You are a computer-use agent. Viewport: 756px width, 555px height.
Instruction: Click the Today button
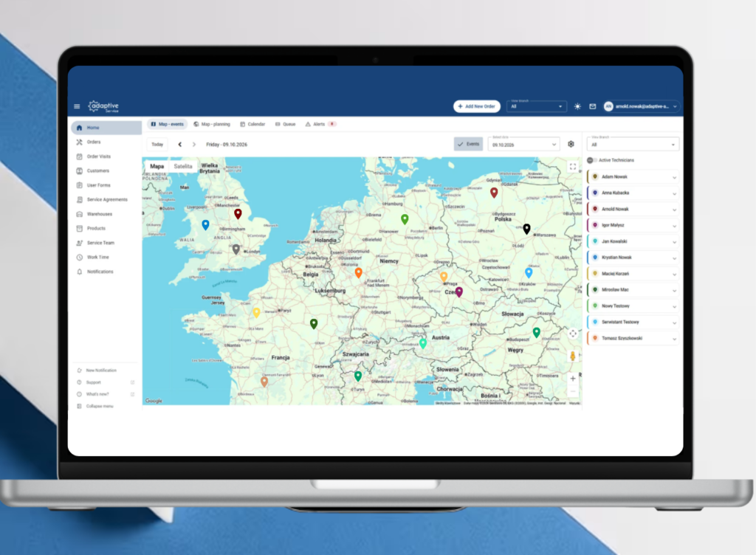[157, 145]
